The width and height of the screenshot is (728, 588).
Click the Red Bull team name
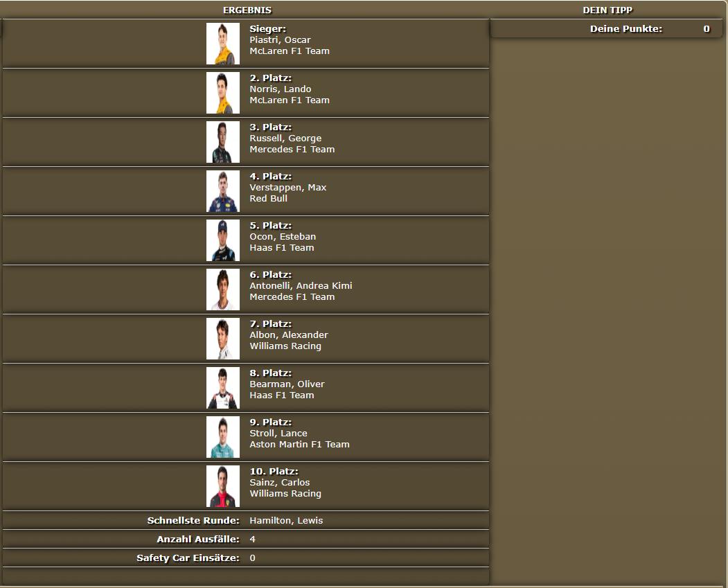point(269,199)
